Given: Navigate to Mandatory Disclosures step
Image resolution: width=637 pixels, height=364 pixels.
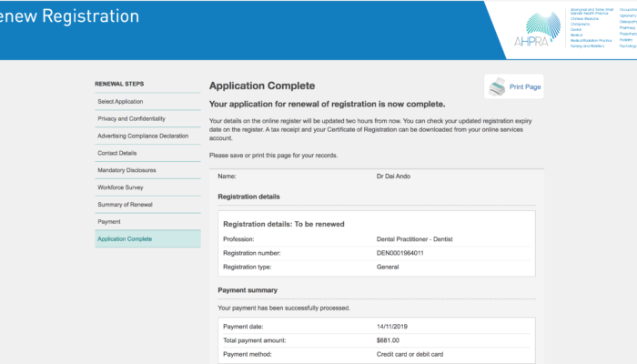Looking at the screenshot, I should pos(125,170).
